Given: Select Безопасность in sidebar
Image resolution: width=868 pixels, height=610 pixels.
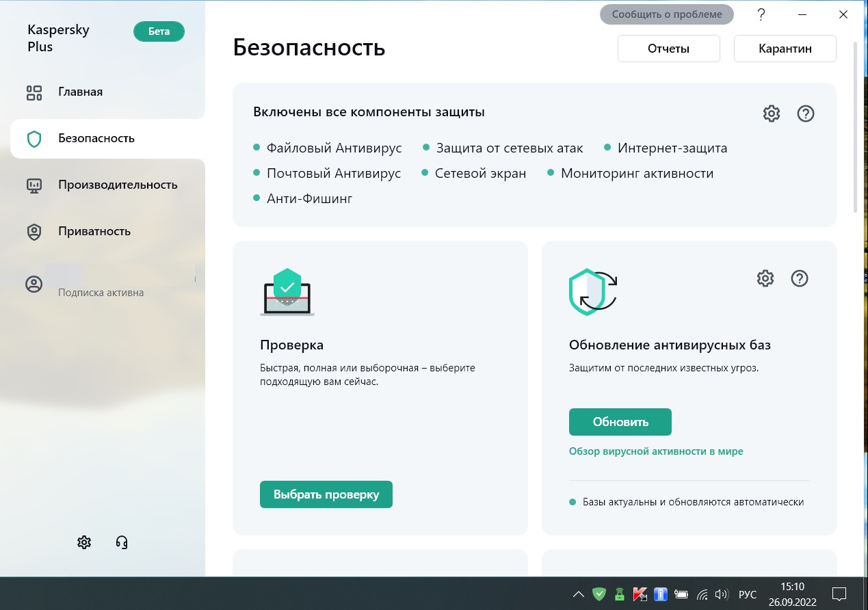Looking at the screenshot, I should coord(107,138).
